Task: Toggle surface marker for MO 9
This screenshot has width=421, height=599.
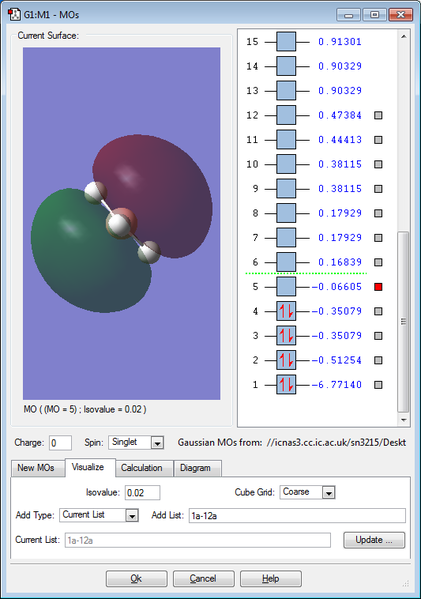Action: point(378,188)
